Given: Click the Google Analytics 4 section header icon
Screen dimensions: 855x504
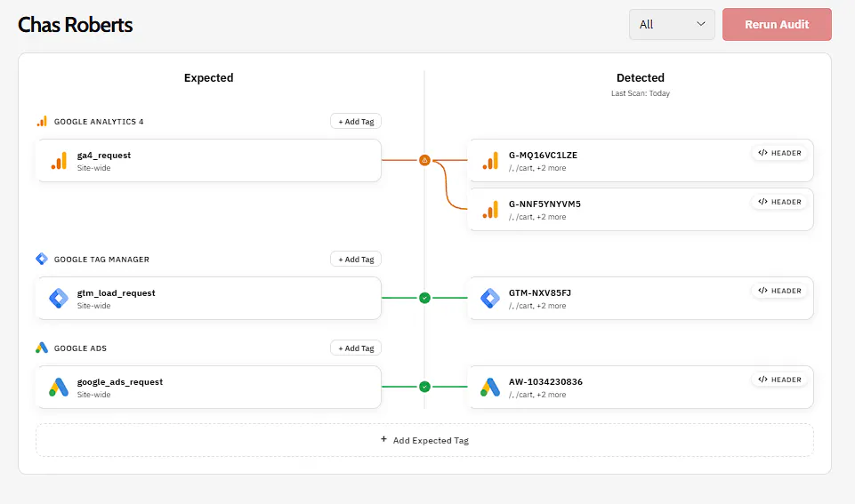Looking at the screenshot, I should pyautogui.click(x=42, y=121).
